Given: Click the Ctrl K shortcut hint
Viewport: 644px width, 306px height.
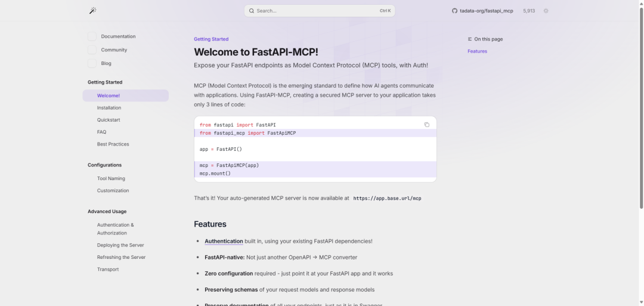Looking at the screenshot, I should [385, 11].
